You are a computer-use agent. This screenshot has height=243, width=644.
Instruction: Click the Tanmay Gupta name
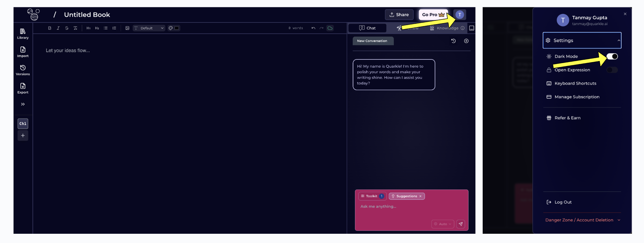point(590,17)
